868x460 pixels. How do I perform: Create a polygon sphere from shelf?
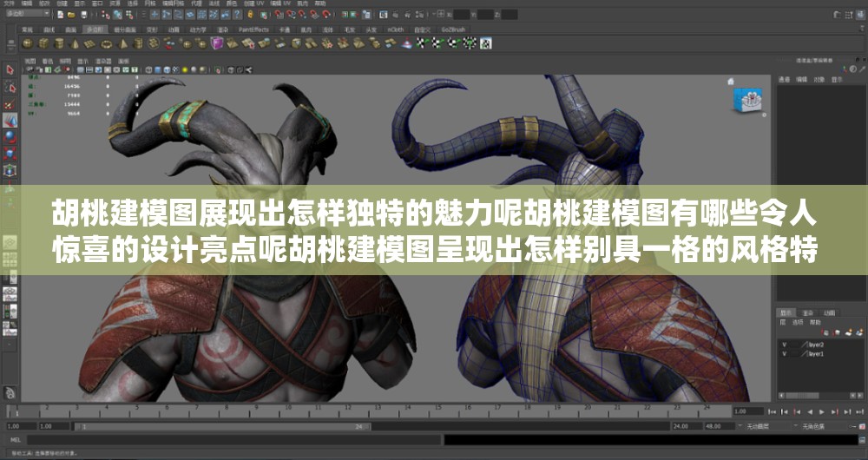(28, 43)
